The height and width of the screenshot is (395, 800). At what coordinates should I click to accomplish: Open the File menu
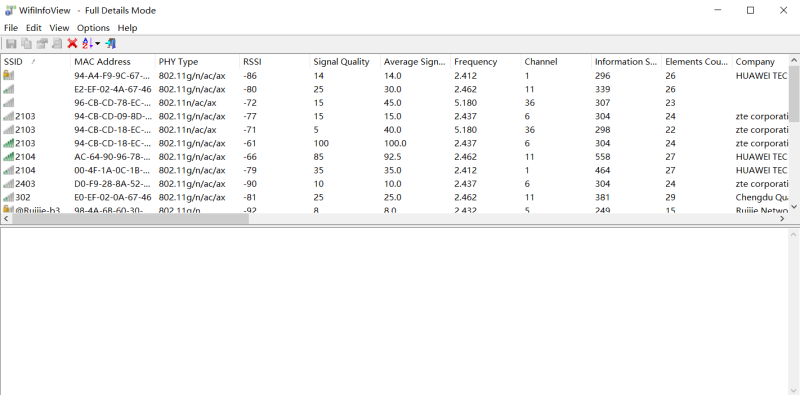(11, 28)
